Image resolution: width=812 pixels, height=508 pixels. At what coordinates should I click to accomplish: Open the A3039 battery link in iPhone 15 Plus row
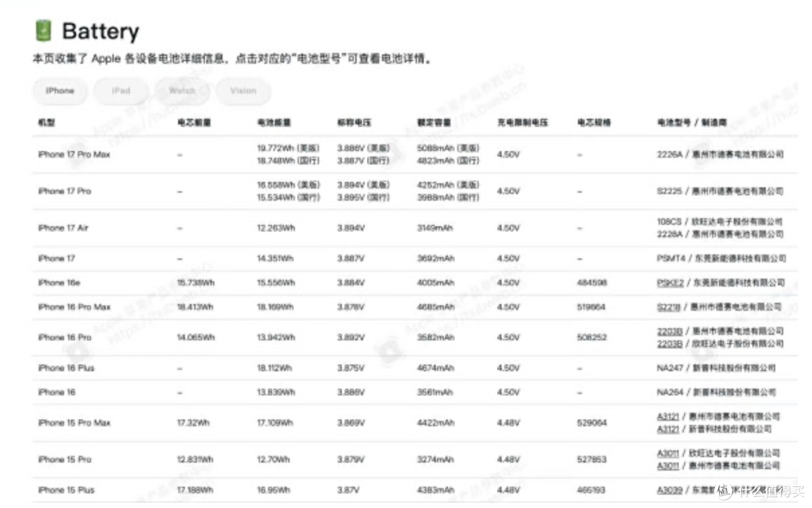click(670, 490)
